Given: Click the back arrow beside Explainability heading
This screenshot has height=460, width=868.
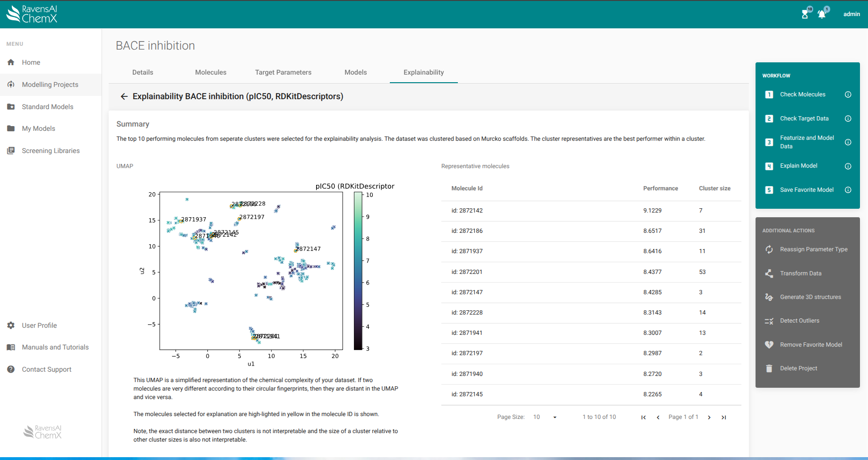Looking at the screenshot, I should point(124,96).
